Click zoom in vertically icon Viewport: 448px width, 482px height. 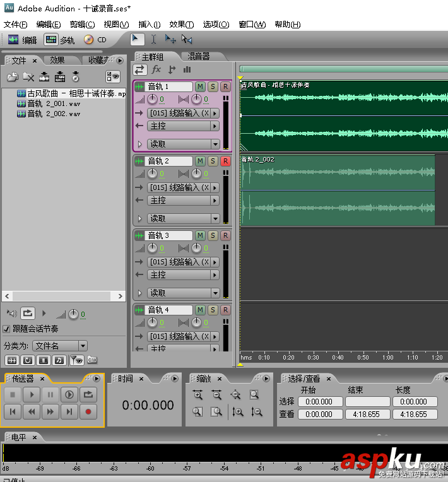click(x=238, y=411)
